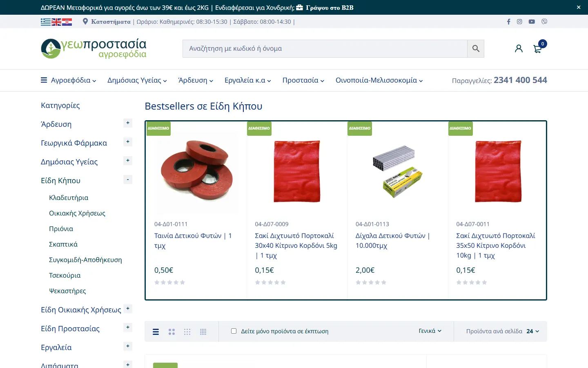Open the Facebook social icon

(508, 22)
